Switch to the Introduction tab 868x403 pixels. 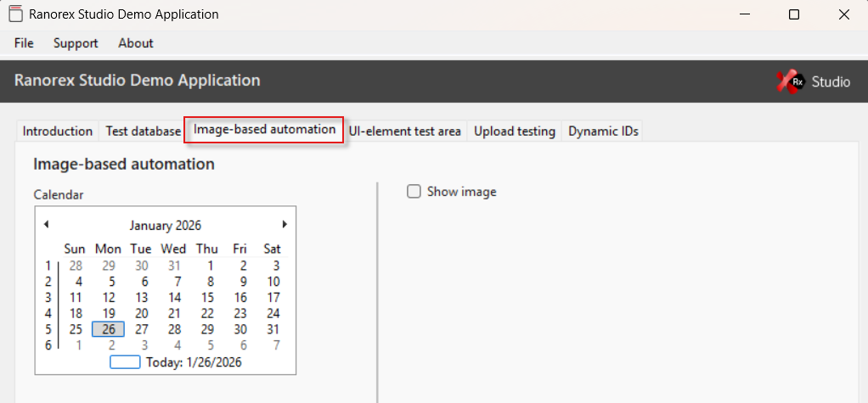(58, 131)
